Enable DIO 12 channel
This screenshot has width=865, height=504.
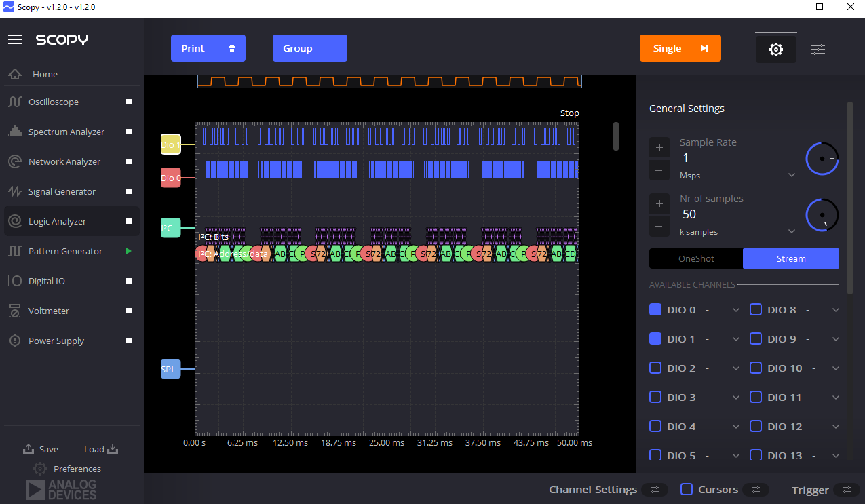756,426
